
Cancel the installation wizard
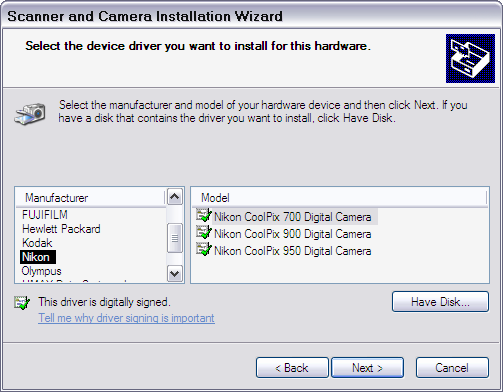pyautogui.click(x=452, y=368)
